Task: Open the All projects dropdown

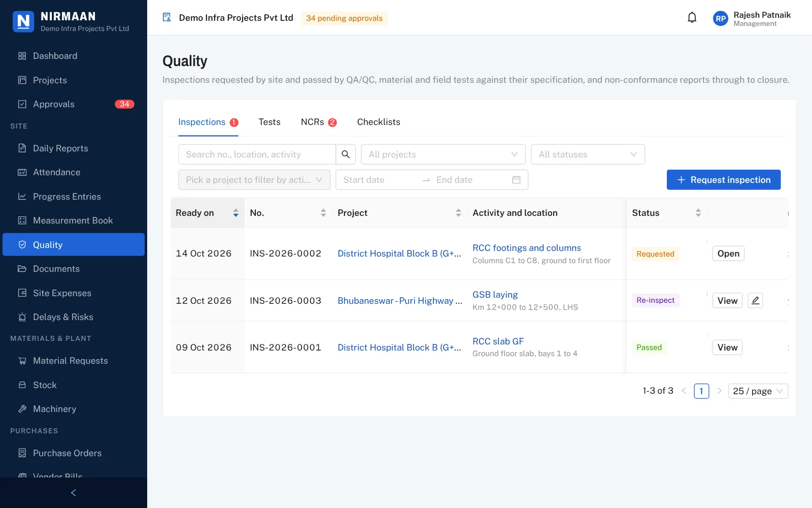Action: pos(443,154)
